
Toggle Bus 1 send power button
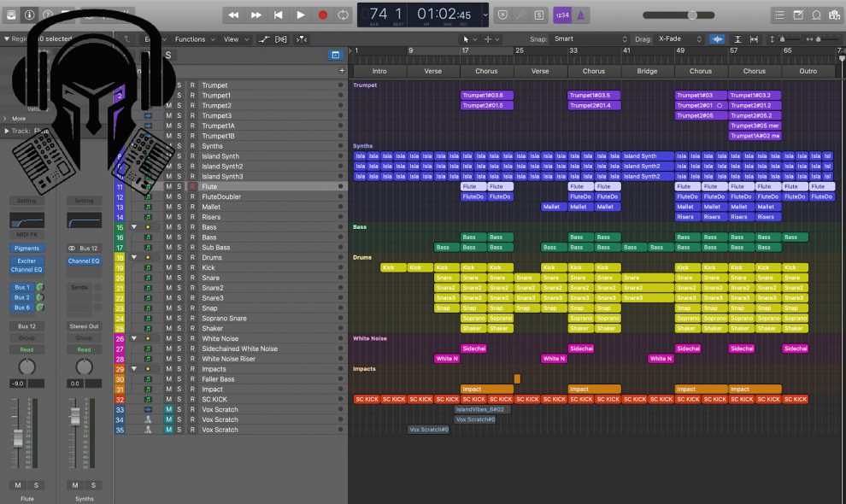(x=40, y=287)
